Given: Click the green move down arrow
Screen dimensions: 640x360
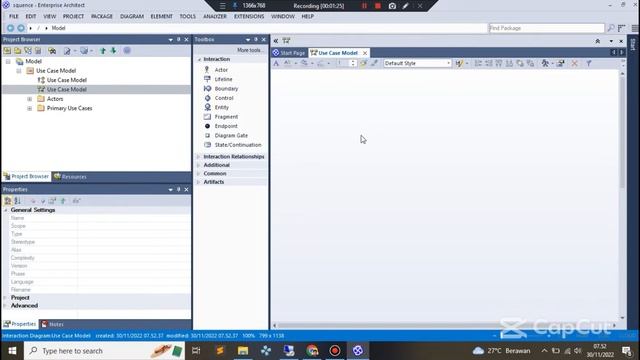Looking at the screenshot, I should click(113, 51).
